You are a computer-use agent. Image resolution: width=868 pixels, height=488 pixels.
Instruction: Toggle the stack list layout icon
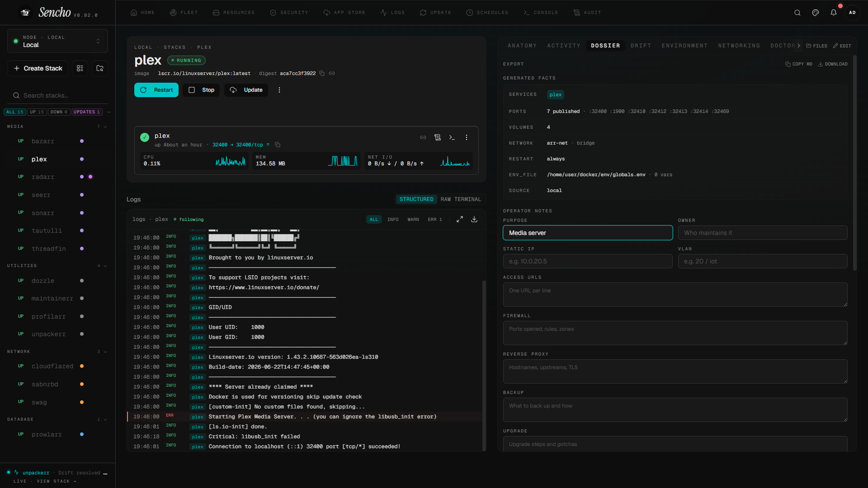pyautogui.click(x=80, y=68)
